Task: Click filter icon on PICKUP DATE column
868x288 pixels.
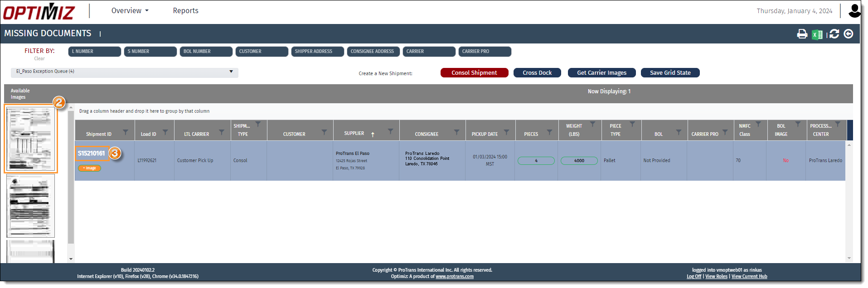Action: [x=506, y=132]
